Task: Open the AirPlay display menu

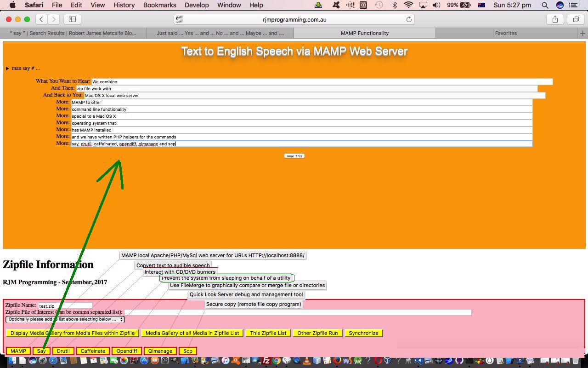Action: point(423,5)
